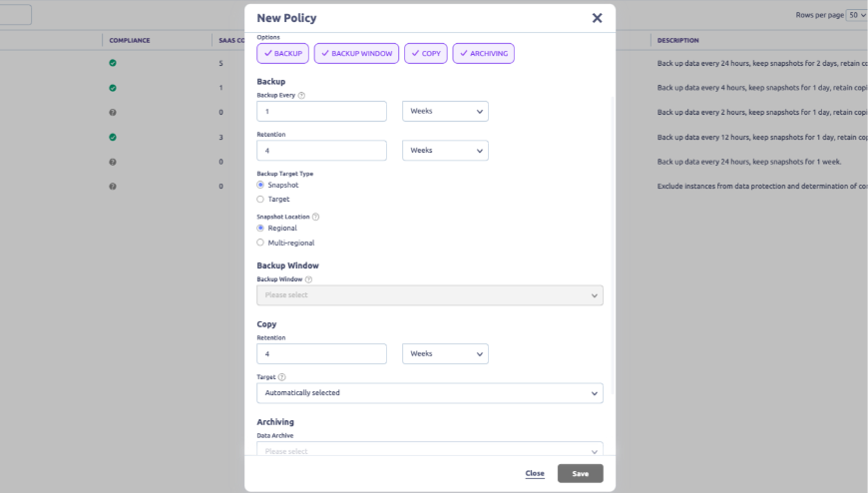Open the Backup Every Weeks unit dropdown

pyautogui.click(x=447, y=112)
